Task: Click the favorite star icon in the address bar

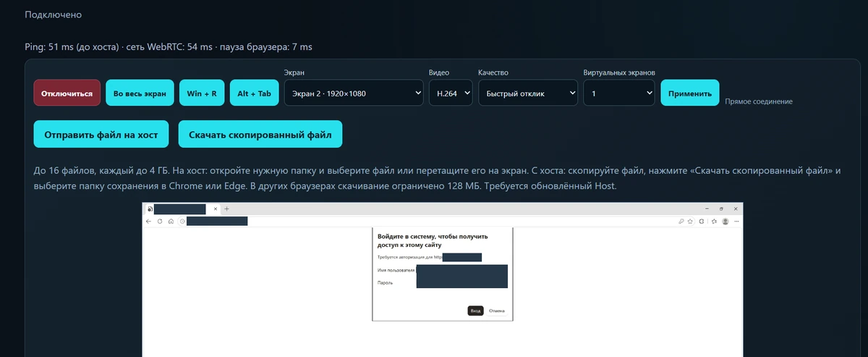Action: [690, 222]
